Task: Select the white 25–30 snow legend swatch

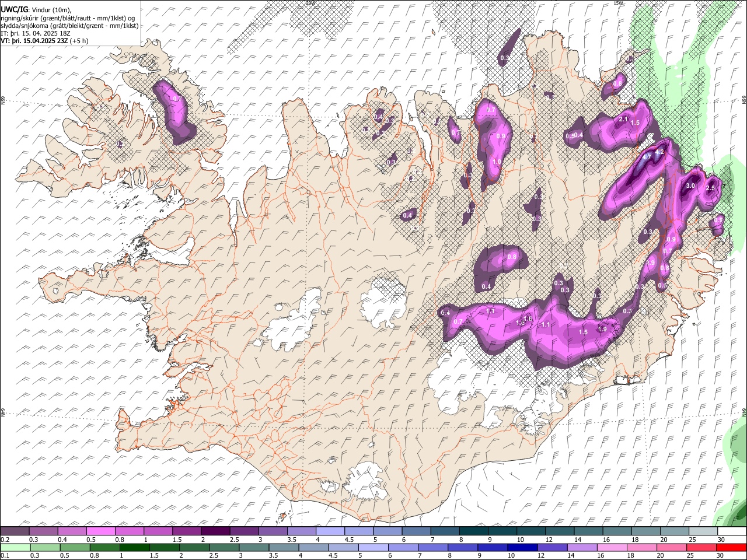Action: (704, 531)
